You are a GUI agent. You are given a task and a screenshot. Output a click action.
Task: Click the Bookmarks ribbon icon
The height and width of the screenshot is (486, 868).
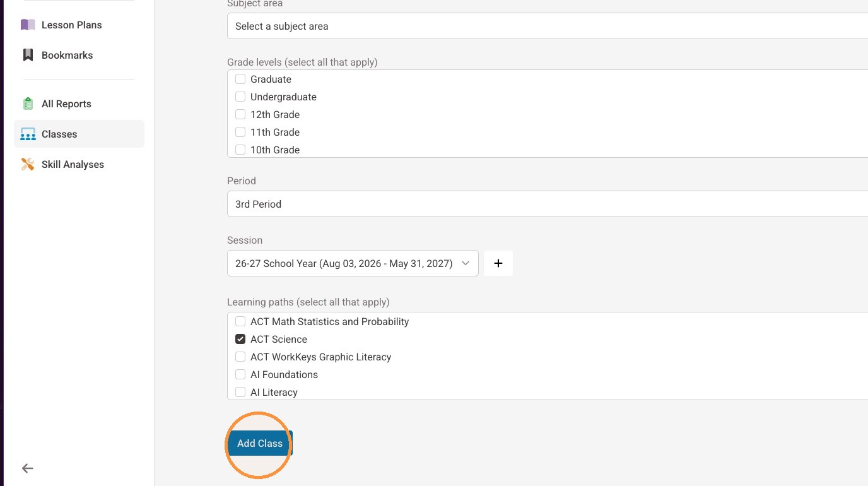tap(28, 55)
